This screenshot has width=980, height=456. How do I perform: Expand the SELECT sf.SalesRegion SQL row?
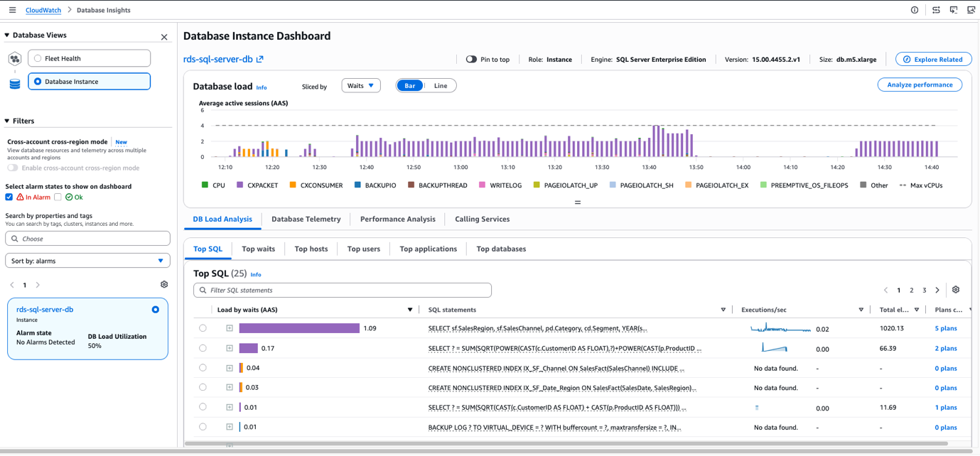[x=230, y=328]
